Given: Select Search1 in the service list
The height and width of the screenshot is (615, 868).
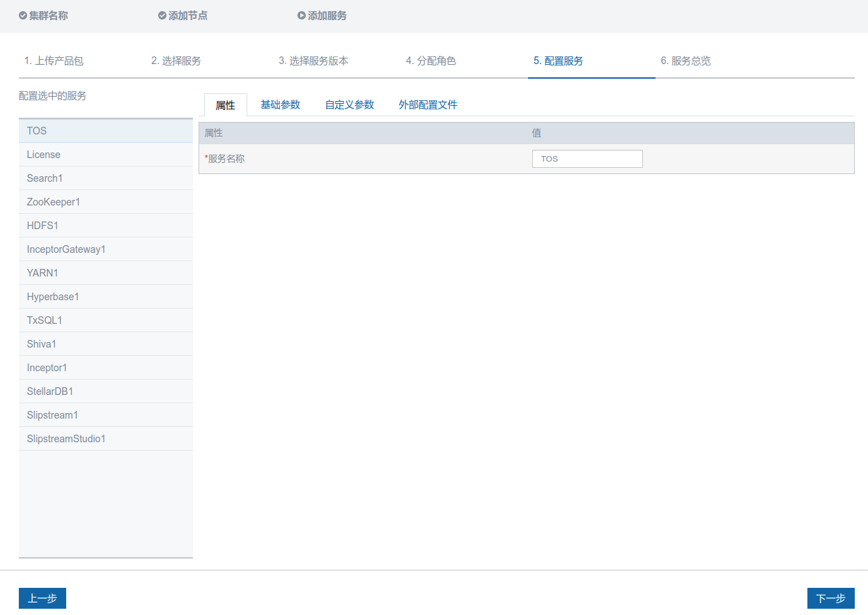Looking at the screenshot, I should tap(106, 178).
